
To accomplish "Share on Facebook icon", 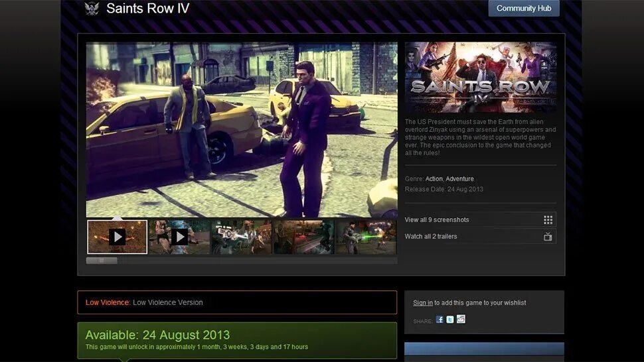I will (440, 320).
